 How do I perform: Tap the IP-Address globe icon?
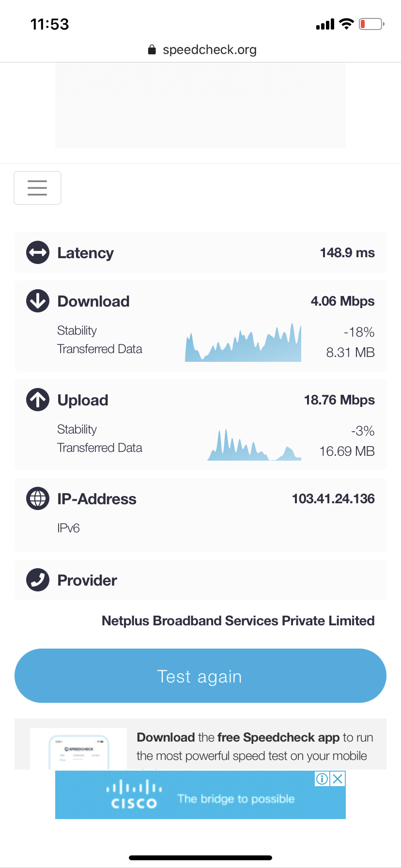point(38,498)
